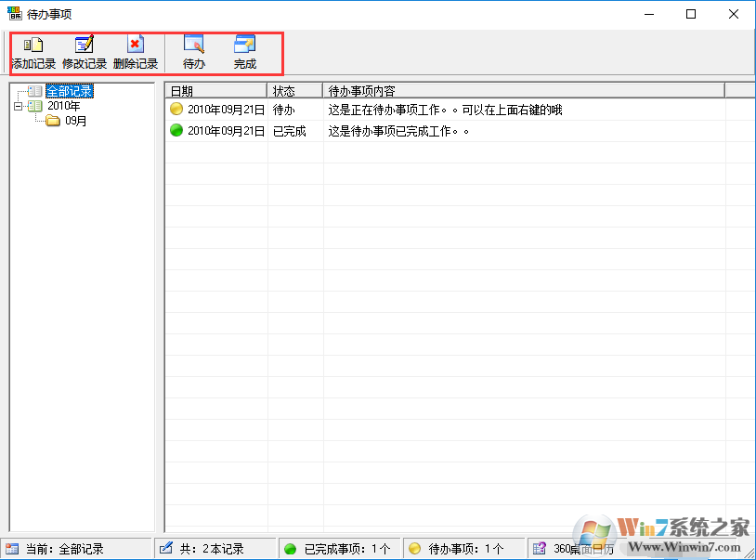Click the yellow status dot on the 待办 row
The image size is (756, 560).
(x=177, y=110)
